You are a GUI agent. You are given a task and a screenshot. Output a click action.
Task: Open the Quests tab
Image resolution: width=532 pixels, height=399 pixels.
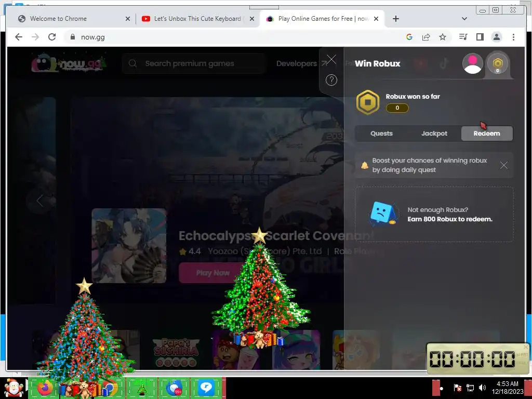pyautogui.click(x=381, y=134)
